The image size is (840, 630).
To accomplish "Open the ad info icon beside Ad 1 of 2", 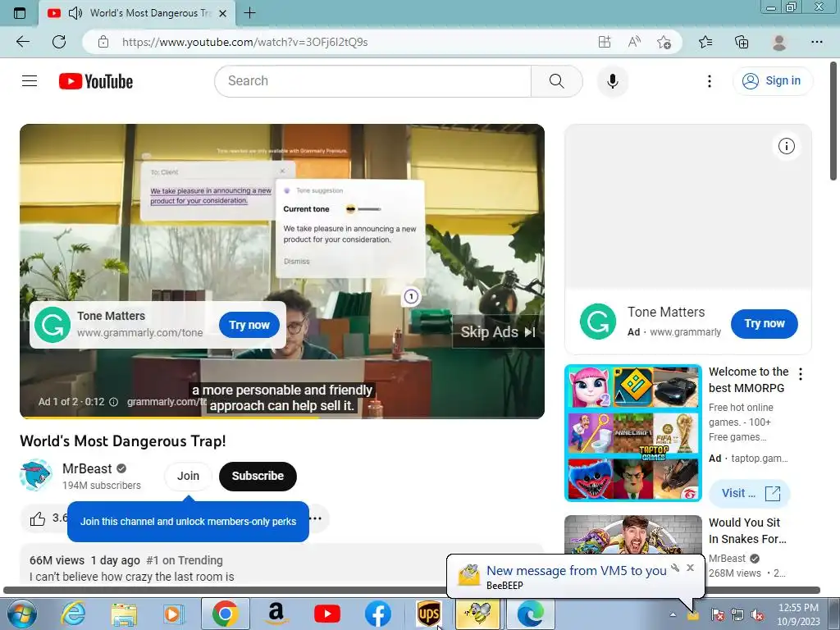I will coord(113,402).
